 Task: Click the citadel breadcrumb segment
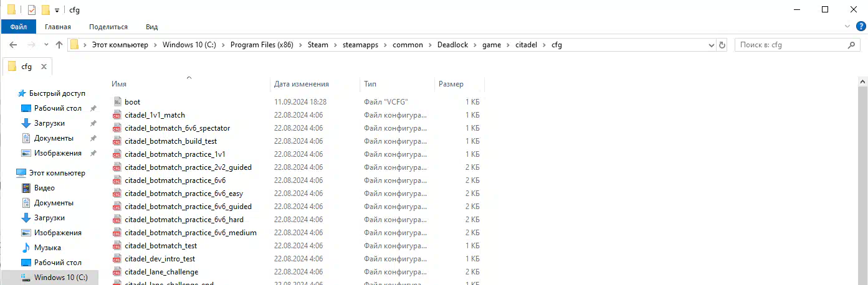pyautogui.click(x=527, y=45)
